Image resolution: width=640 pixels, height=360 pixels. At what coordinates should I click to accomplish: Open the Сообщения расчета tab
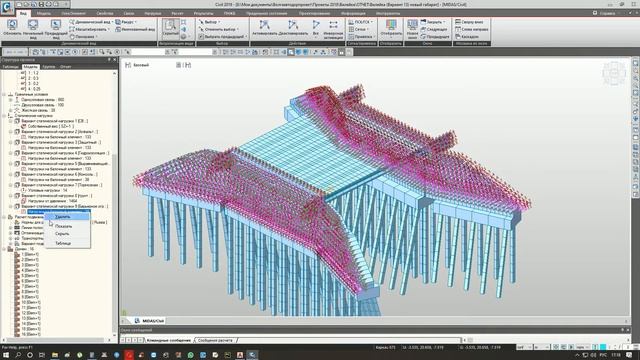215,340
